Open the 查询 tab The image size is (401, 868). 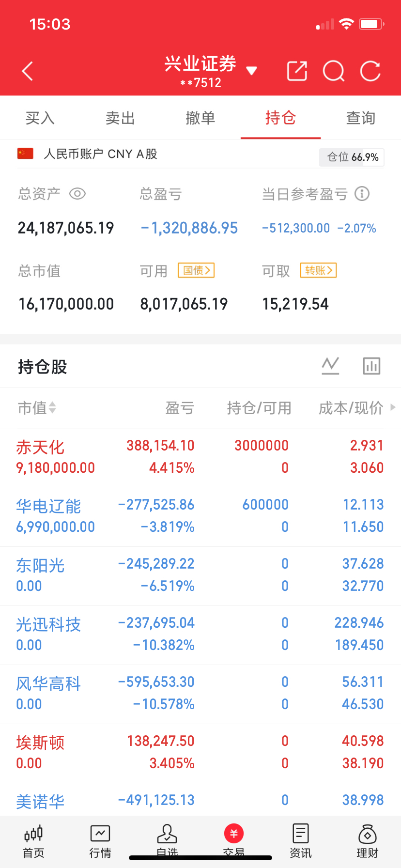pyautogui.click(x=361, y=118)
